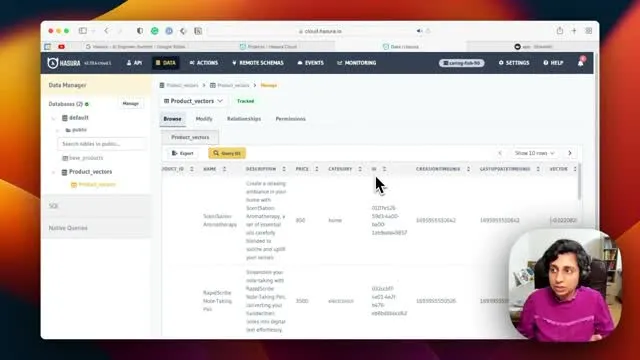Sort by the NAME column
Image resolution: width=640 pixels, height=360 pixels.
(x=215, y=169)
